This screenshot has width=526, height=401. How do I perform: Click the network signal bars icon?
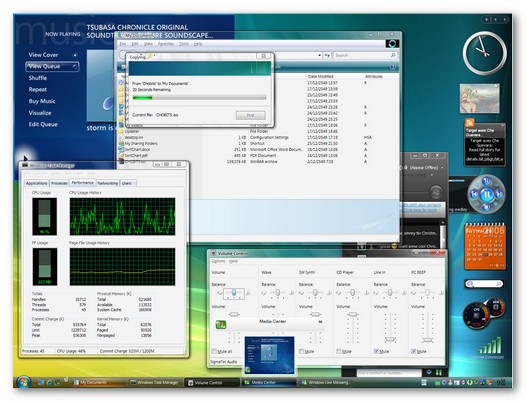pos(491,345)
